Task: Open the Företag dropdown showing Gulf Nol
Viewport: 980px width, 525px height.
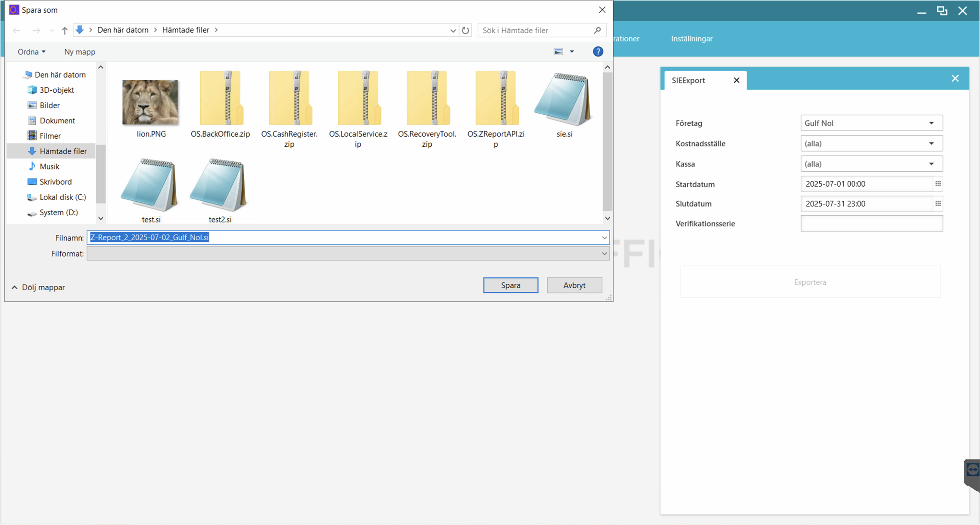Action: 871,123
